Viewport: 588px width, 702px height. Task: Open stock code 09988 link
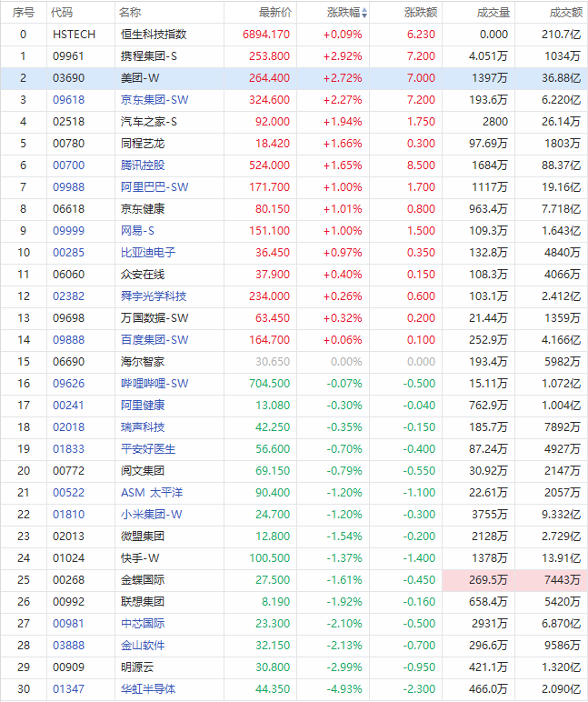[x=68, y=187]
